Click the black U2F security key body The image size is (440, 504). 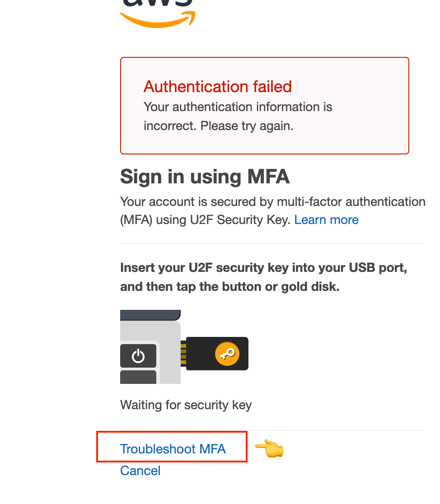pos(217,354)
